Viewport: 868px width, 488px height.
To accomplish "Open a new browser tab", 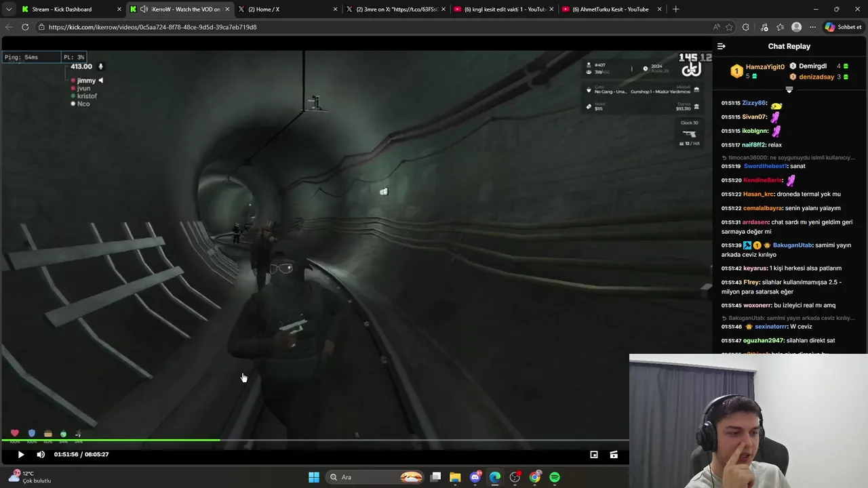I will (x=675, y=9).
